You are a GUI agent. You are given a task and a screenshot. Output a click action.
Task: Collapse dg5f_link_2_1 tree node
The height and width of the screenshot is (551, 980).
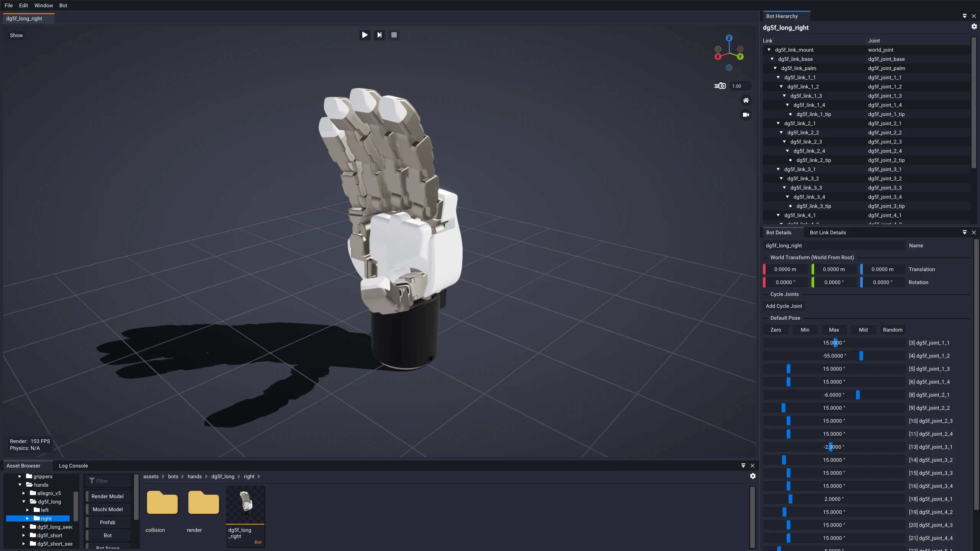click(x=778, y=123)
